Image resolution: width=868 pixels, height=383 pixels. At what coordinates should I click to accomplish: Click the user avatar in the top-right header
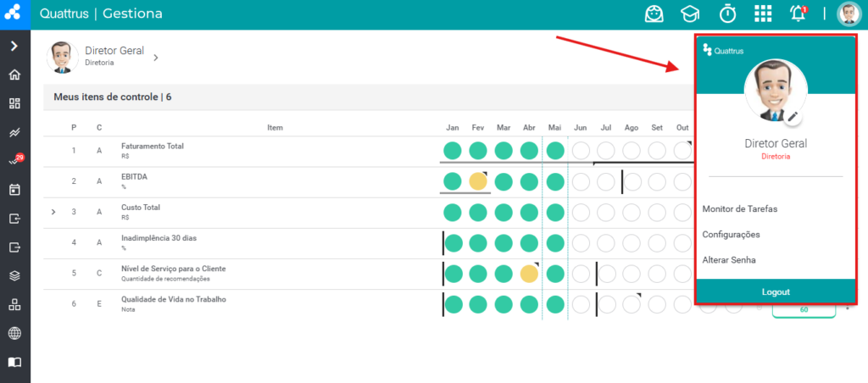click(x=849, y=14)
